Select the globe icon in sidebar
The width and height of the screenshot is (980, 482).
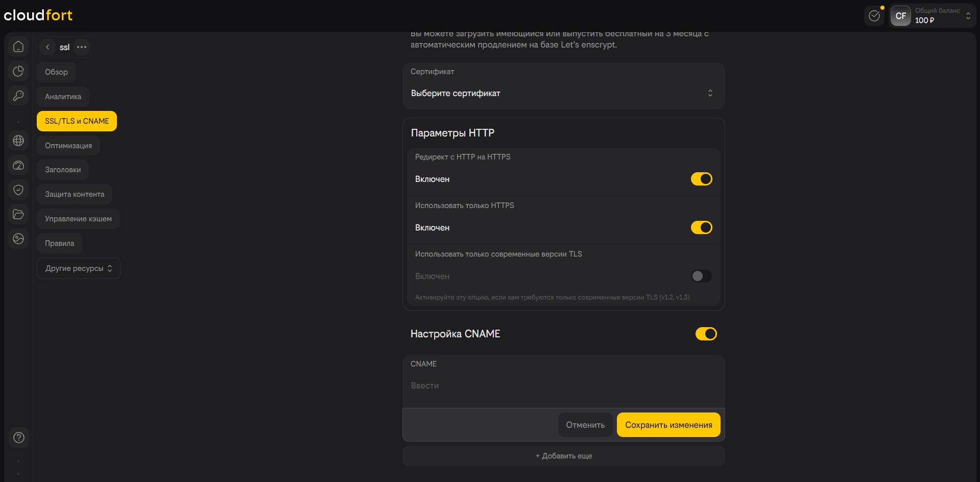coord(18,141)
